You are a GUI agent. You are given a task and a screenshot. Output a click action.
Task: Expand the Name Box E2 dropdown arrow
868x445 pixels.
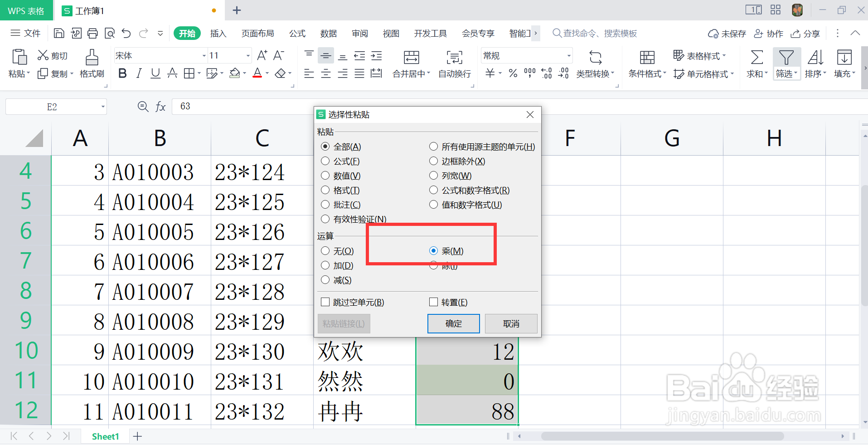click(x=103, y=107)
